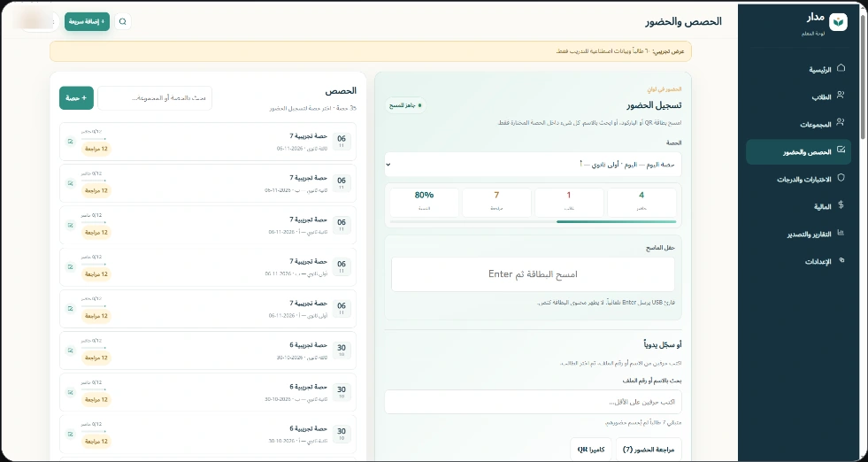Click edit icon on حصة تجريبية 6 ثانية ثانوي — أ row
This screenshot has height=462, width=868.
click(70, 434)
